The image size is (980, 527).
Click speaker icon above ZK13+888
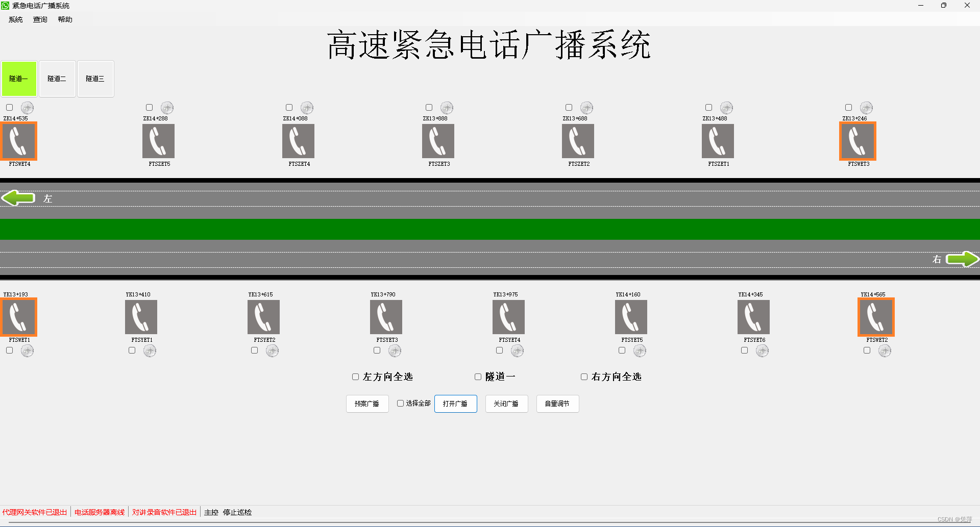point(447,108)
